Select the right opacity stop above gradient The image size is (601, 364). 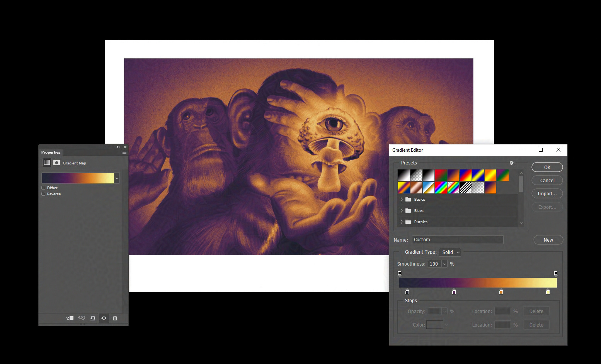556,274
